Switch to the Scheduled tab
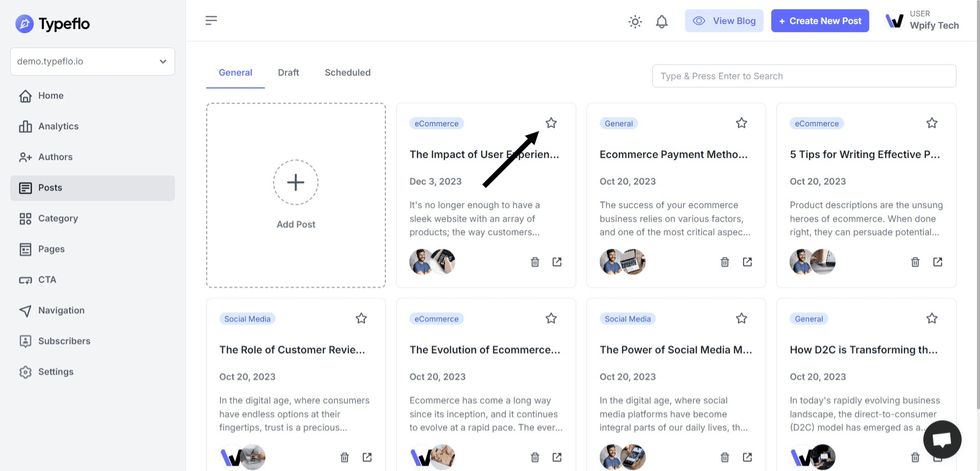Image resolution: width=980 pixels, height=471 pixels. (348, 73)
